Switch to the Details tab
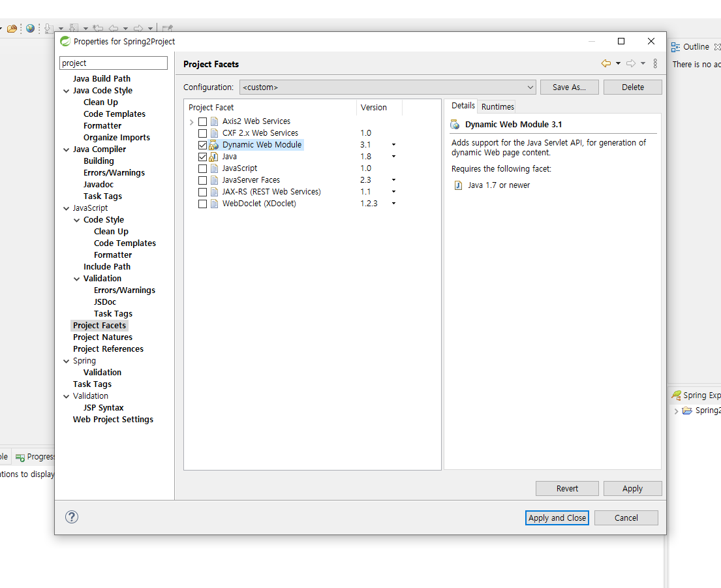This screenshot has width=721, height=588. click(x=463, y=106)
